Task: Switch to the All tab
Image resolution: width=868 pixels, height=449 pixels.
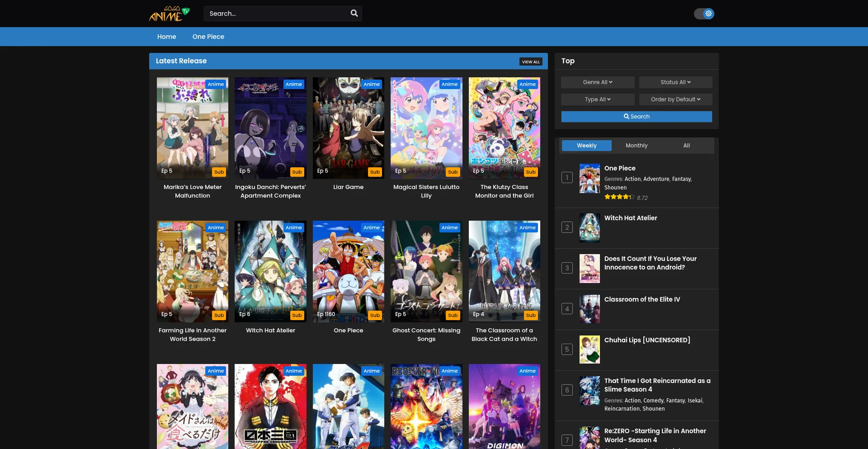Action: (x=687, y=146)
